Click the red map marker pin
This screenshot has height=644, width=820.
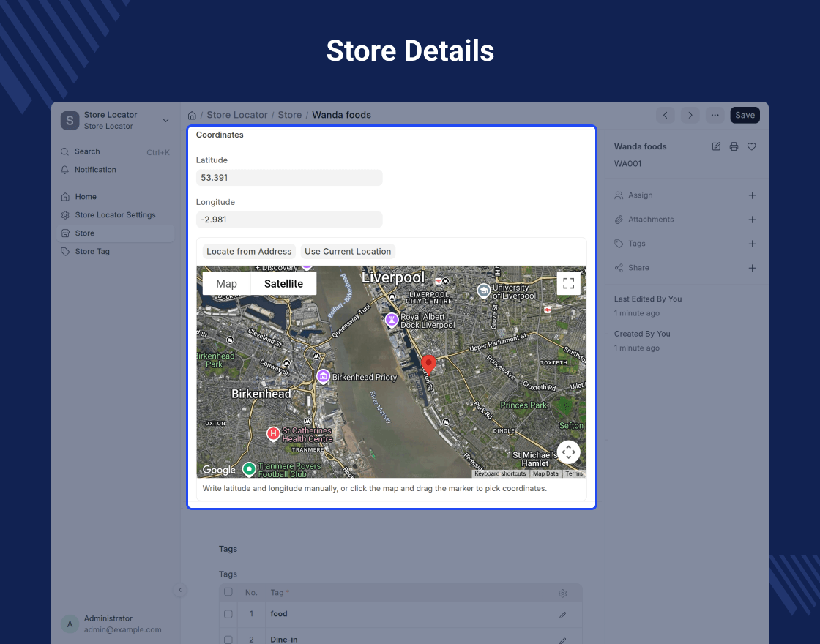tap(428, 364)
